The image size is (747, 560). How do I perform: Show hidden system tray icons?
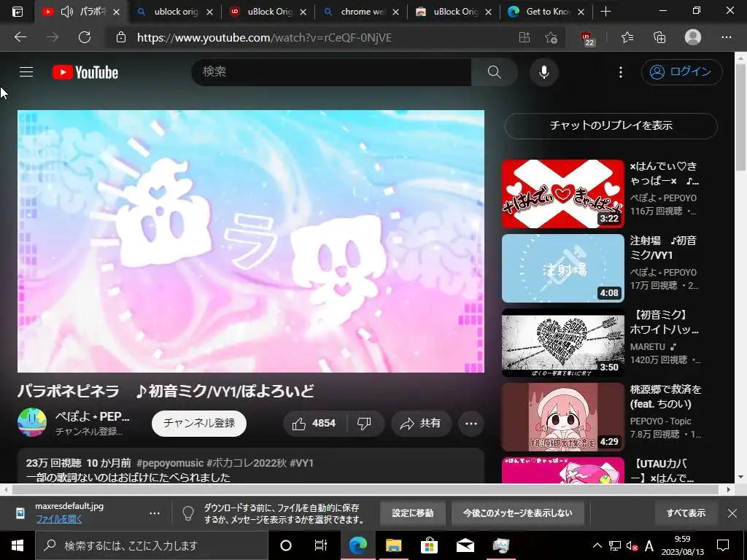597,545
